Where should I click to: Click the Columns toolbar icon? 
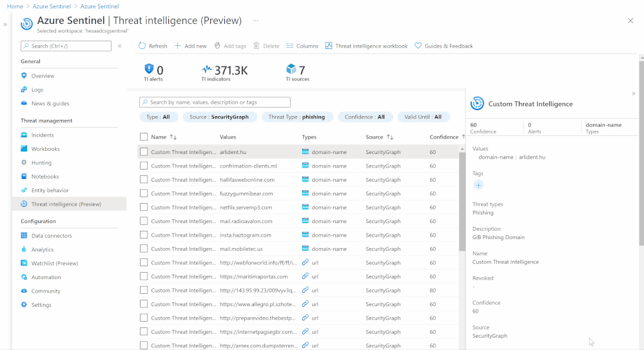click(290, 46)
